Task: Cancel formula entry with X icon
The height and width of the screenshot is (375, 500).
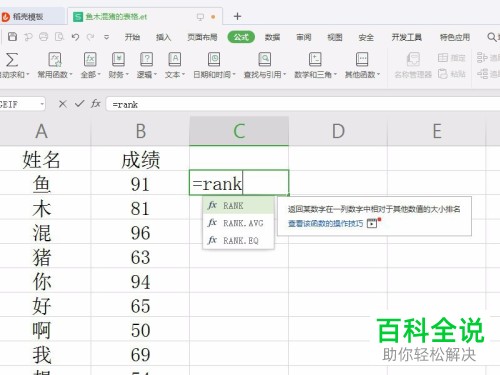Action: coord(62,104)
